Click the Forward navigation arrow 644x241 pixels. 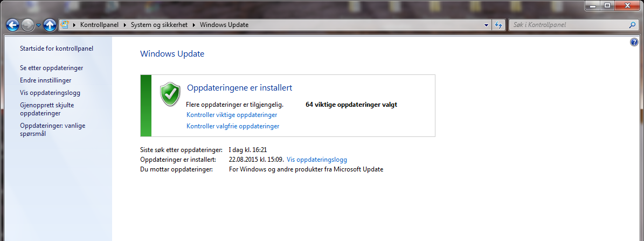tap(28, 25)
